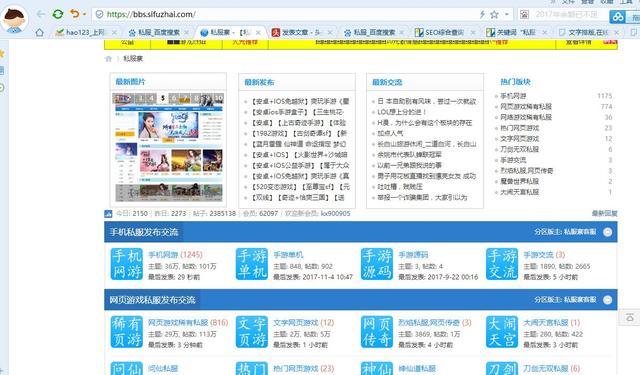Click the 私服寨 breadcrumb link
The width and height of the screenshot is (640, 375).
(x=133, y=59)
